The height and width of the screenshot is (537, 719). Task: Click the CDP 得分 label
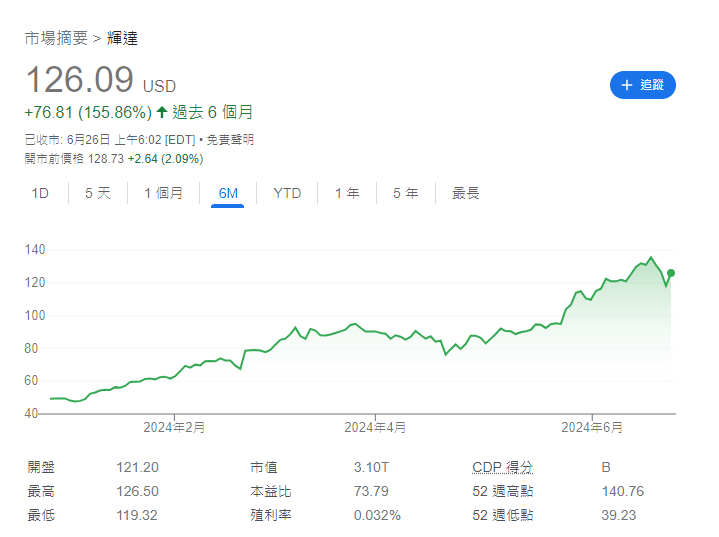502,467
